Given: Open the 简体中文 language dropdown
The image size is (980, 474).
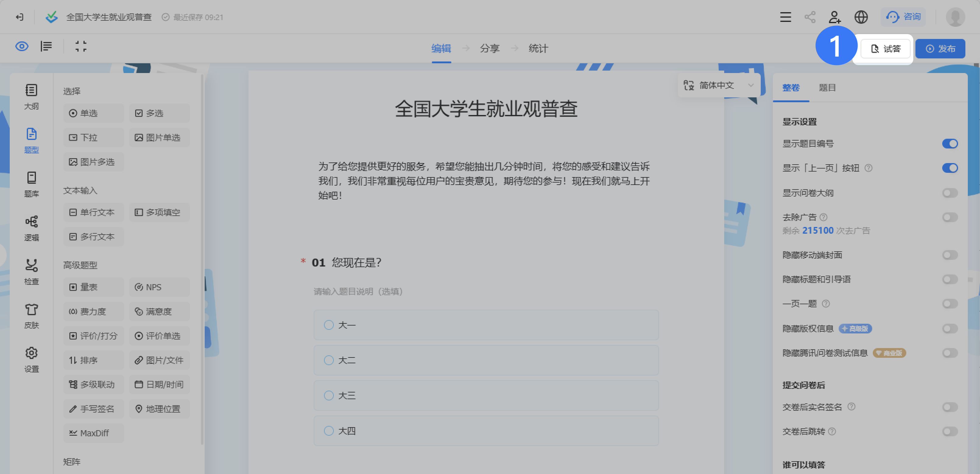Looking at the screenshot, I should pos(719,85).
